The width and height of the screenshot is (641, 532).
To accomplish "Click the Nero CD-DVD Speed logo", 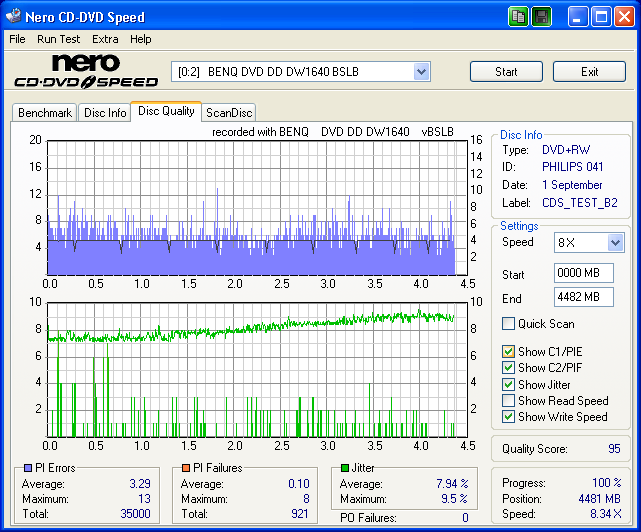I will point(85,72).
